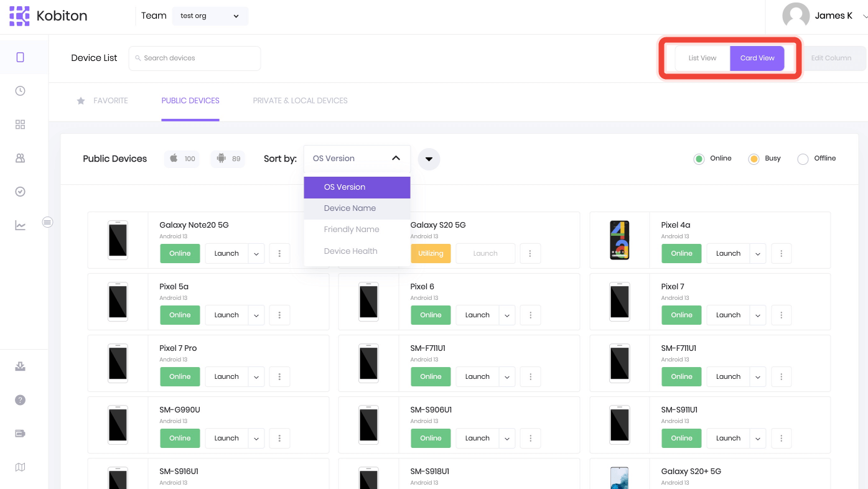Image resolution: width=868 pixels, height=489 pixels.
Task: Choose Friendly Name sort option
Action: point(357,230)
